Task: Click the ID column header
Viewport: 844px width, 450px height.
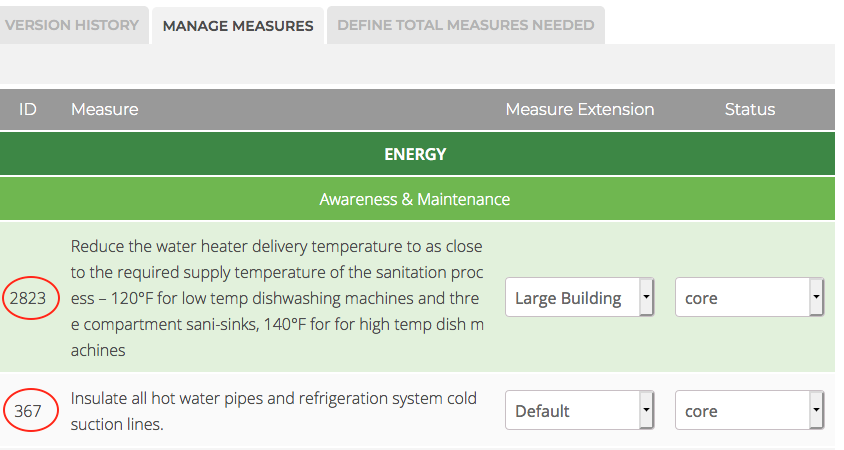Action: pos(27,109)
